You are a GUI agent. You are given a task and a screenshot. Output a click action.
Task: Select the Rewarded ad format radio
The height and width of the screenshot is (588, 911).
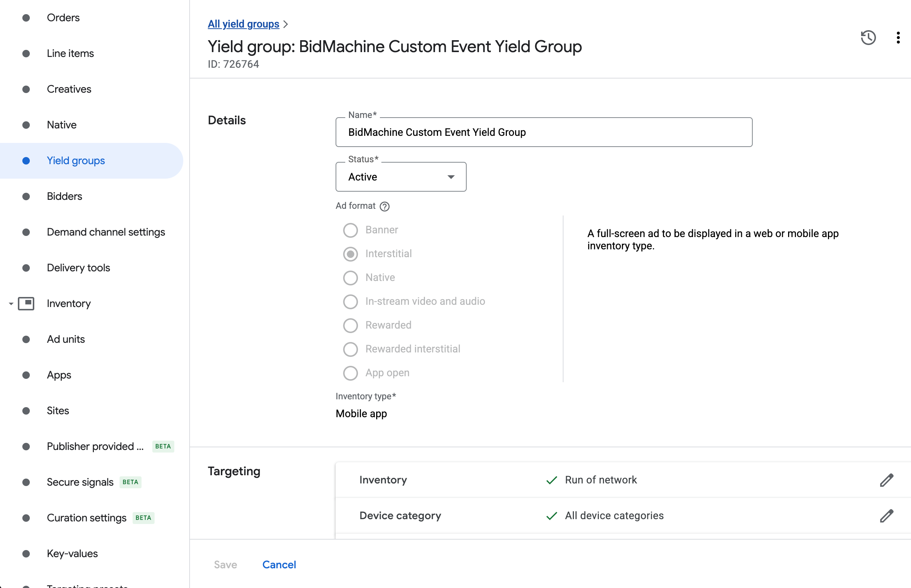(350, 325)
